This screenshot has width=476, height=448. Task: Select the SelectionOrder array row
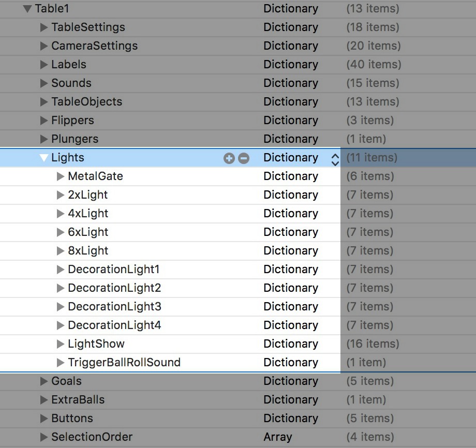point(92,437)
